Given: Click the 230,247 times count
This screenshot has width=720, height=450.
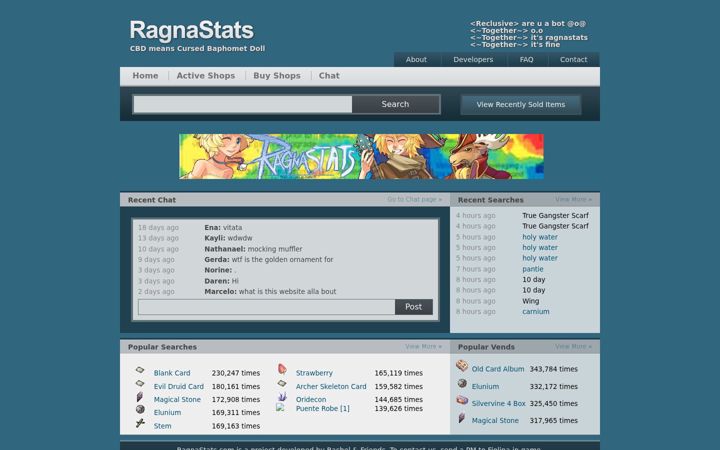Looking at the screenshot, I should (236, 373).
